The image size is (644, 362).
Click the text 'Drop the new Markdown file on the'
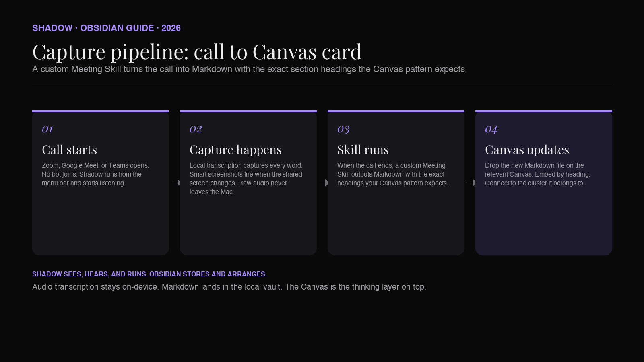(x=534, y=165)
